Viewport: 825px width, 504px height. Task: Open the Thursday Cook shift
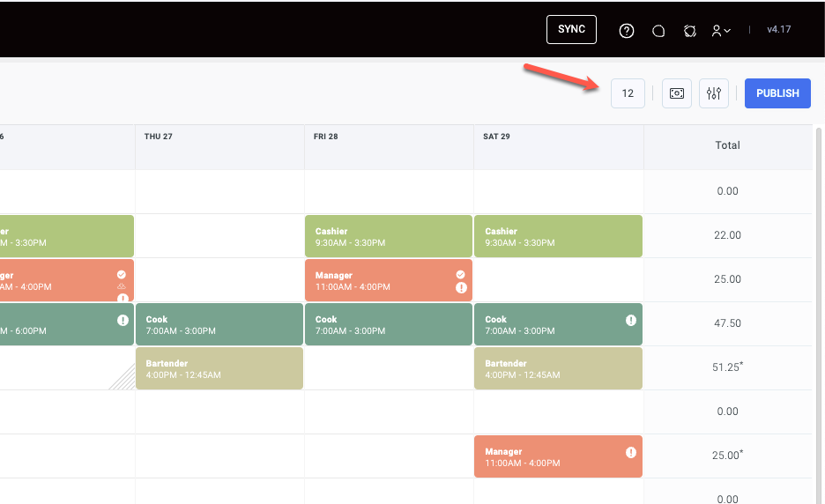pos(219,324)
